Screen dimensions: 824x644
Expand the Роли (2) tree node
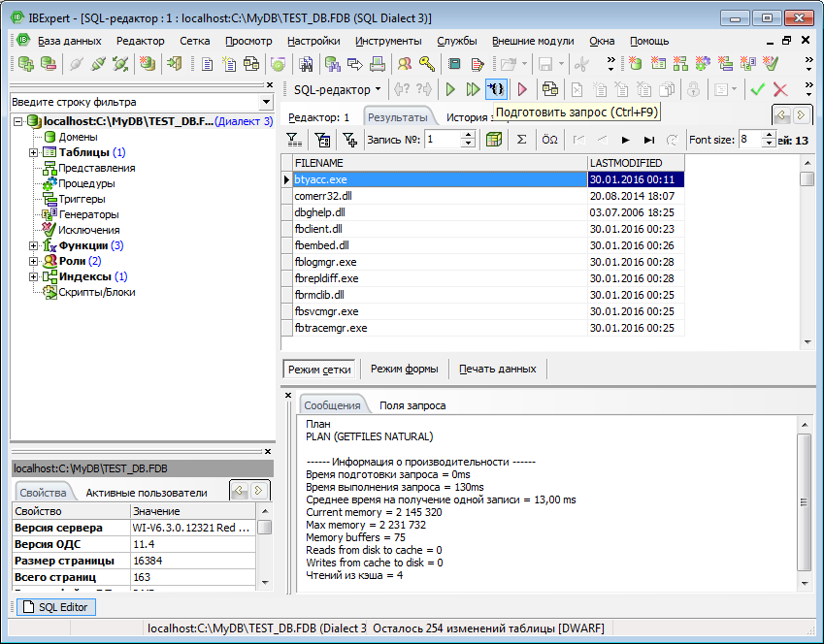(x=33, y=261)
